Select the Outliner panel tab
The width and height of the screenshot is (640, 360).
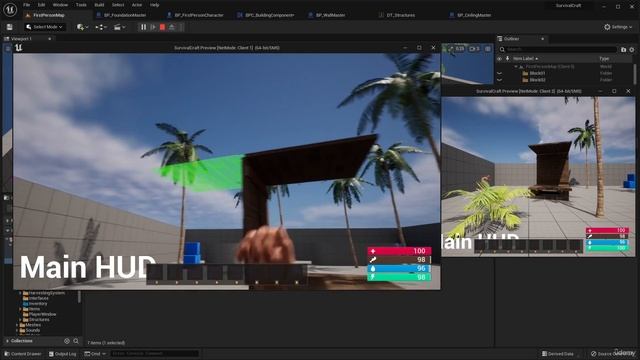[x=511, y=39]
